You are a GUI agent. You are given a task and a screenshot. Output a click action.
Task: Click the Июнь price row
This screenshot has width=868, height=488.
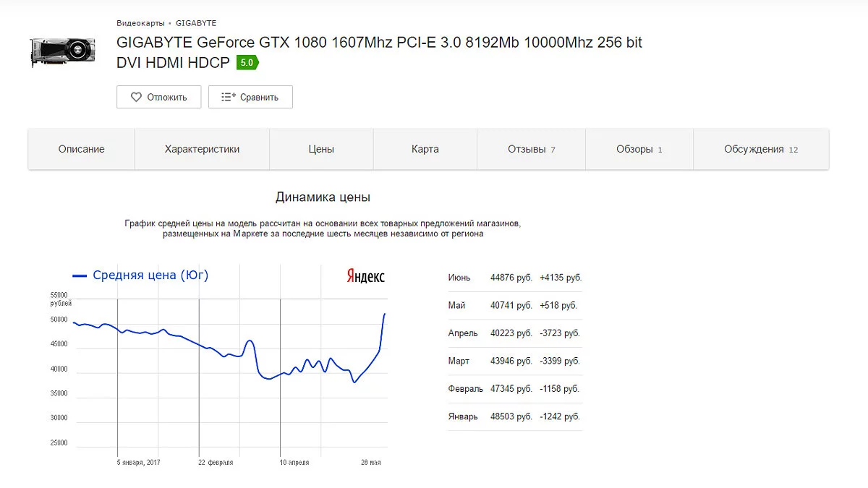point(514,278)
